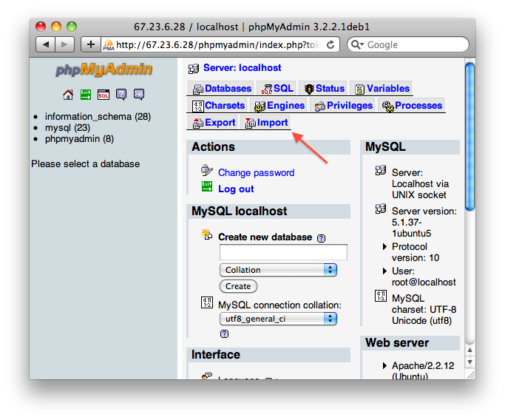The width and height of the screenshot is (505, 420).
Task: Open help icon below the utf8_general_ci dropdown
Action: pyautogui.click(x=225, y=333)
